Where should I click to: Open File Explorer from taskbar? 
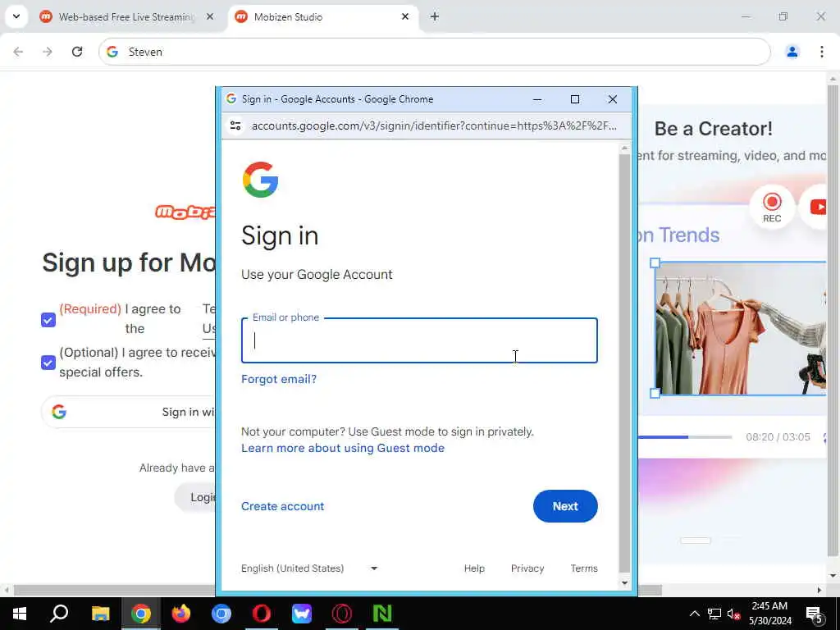(100, 614)
